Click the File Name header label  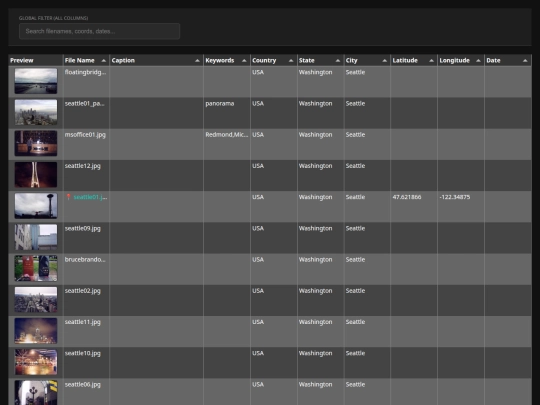[80, 60]
